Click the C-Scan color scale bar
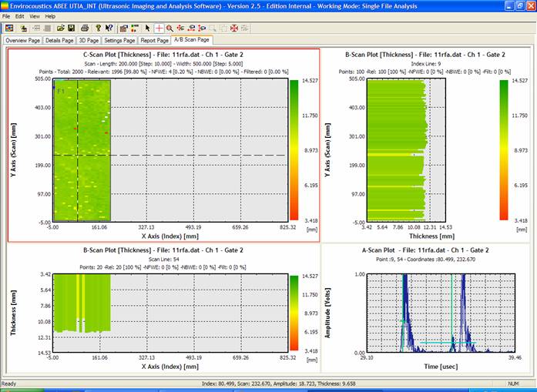This screenshot has height=392, width=537. coord(294,150)
